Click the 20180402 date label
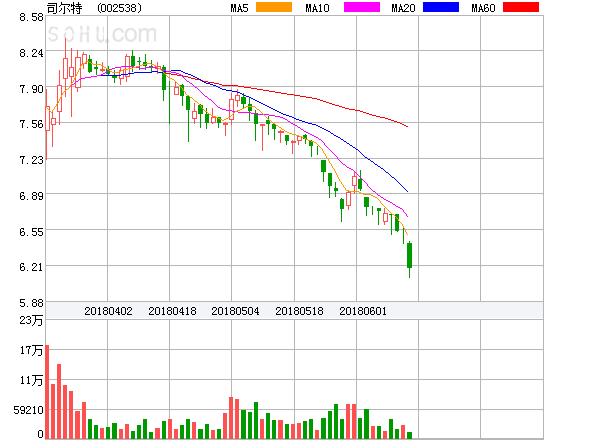 tap(108, 311)
